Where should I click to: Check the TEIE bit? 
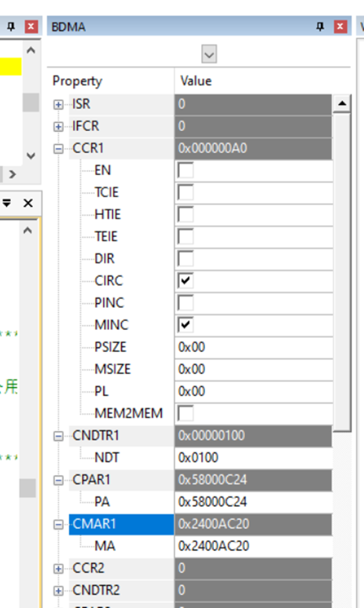(185, 236)
